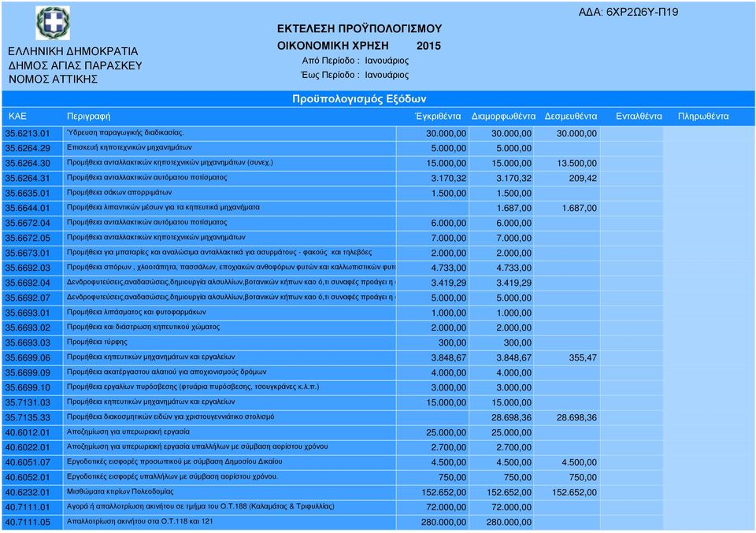756x533 pixels.
Task: Select description Προμήθεια σάκων απορριμάτων
Action: pos(119,192)
